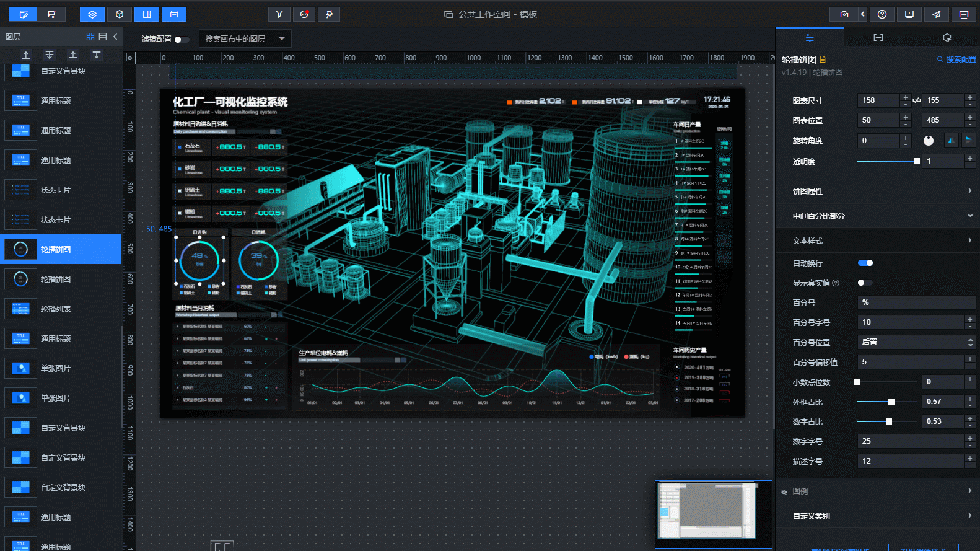Toggle the ruler guides eye icon
This screenshot has height=551, width=980.
pos(129,58)
